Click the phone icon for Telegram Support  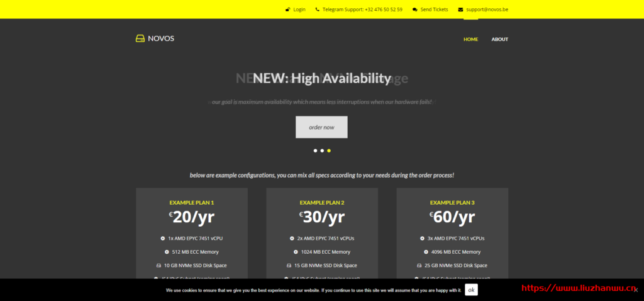318,9
